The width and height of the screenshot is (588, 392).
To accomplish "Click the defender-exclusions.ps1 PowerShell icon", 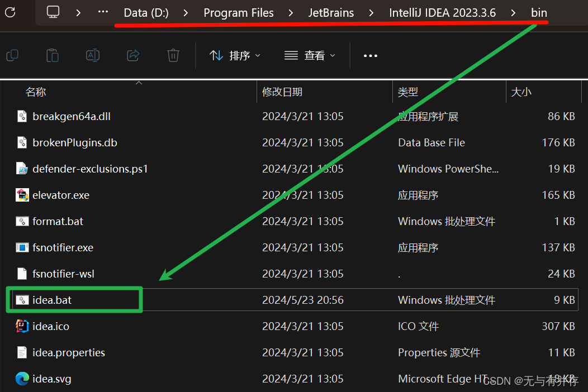I will (22, 169).
